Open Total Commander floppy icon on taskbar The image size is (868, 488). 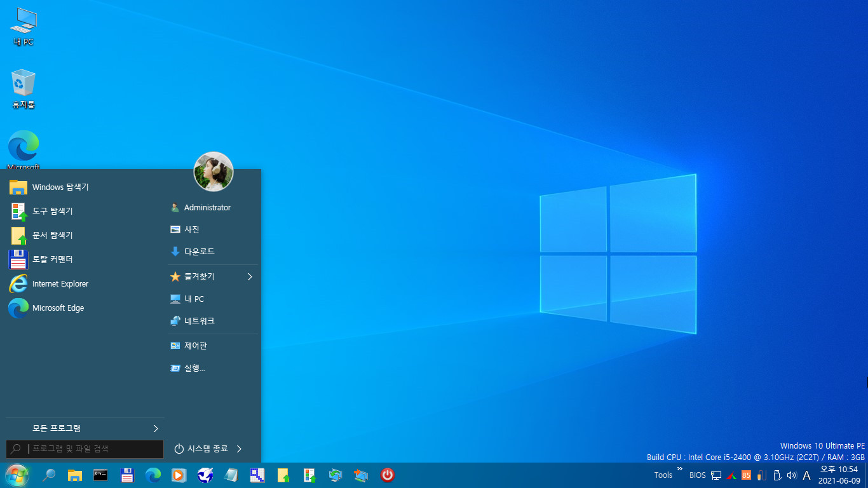[127, 475]
